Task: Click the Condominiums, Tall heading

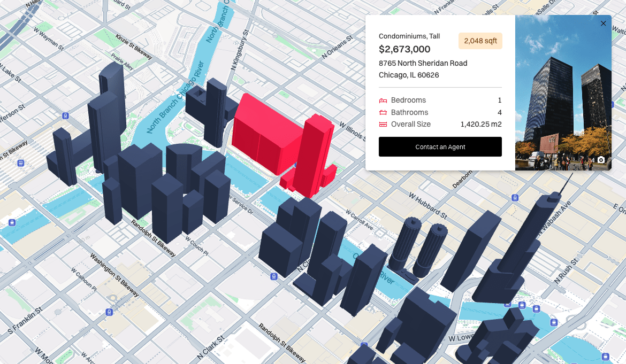Action: 409,36
